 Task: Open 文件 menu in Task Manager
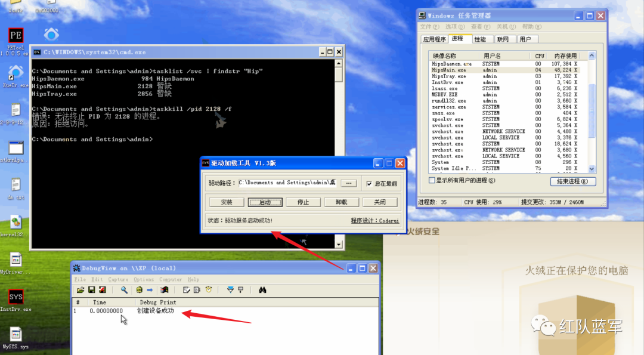(429, 27)
